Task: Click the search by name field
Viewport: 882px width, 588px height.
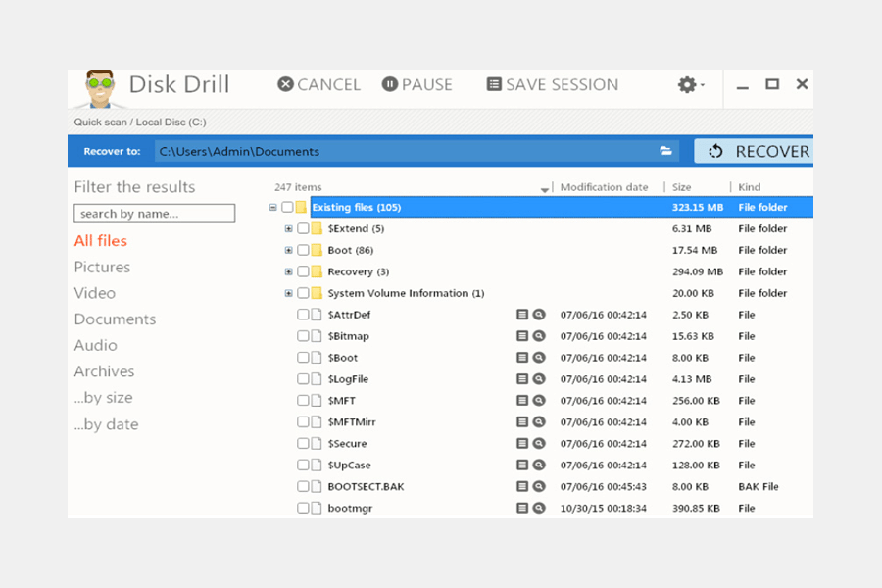Action: pyautogui.click(x=154, y=214)
